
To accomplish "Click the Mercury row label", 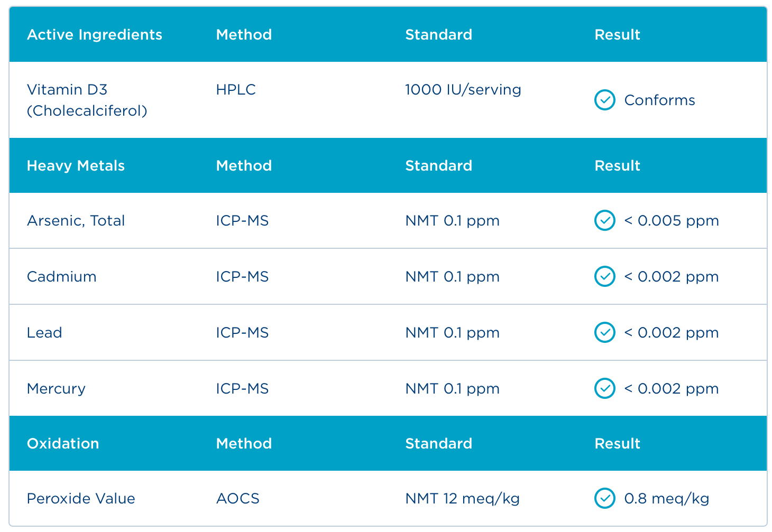I will pyautogui.click(x=56, y=388).
